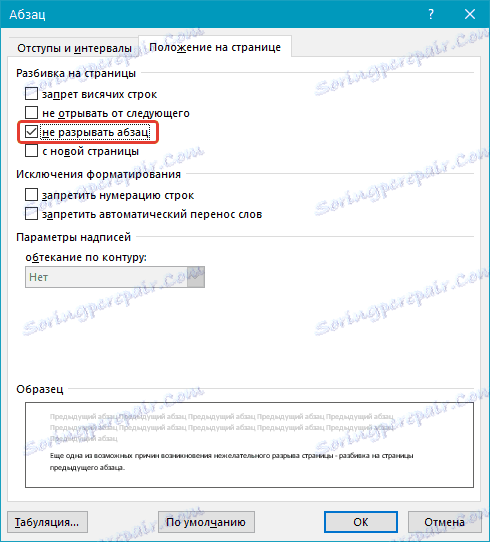The width and height of the screenshot is (490, 542).
Task: Open обтекание по контуру combo box showing Нет
Action: click(x=115, y=277)
